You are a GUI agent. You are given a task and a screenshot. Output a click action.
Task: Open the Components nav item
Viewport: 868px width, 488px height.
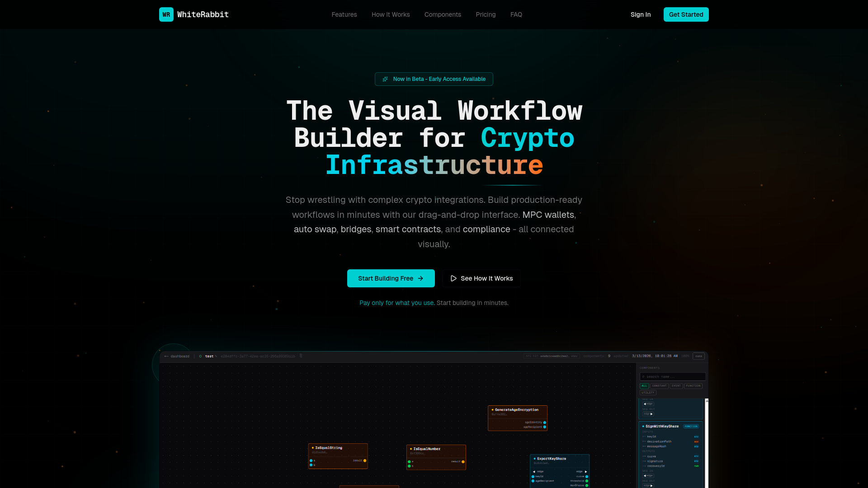443,14
